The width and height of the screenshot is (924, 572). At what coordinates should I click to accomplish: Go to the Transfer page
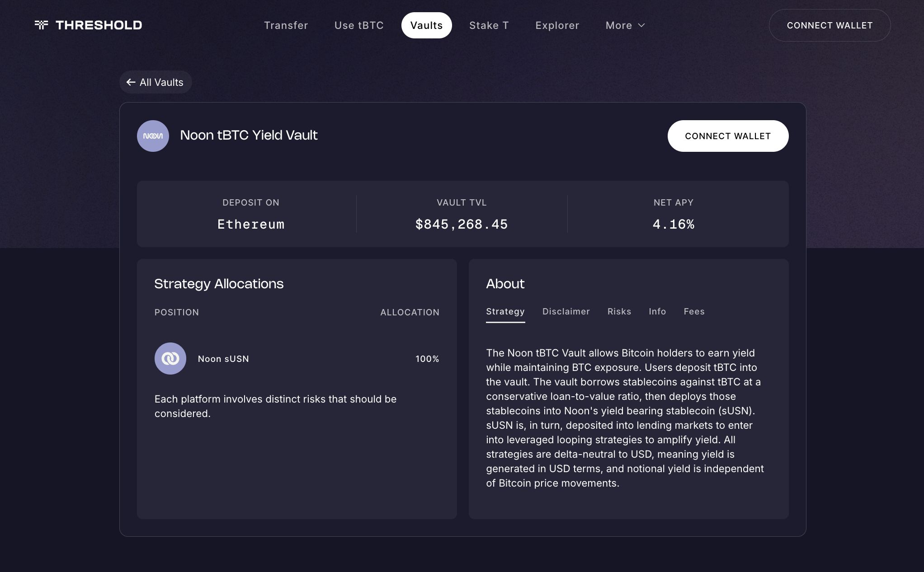point(286,25)
